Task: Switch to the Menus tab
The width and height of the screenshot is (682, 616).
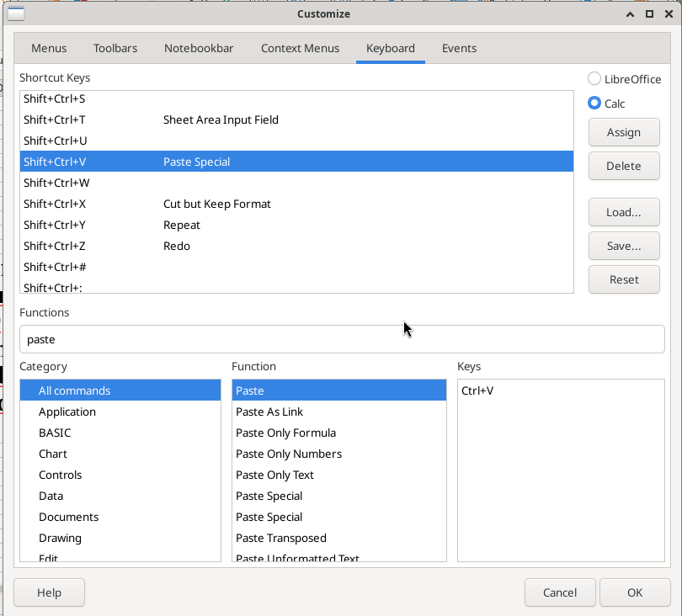Action: [x=49, y=48]
